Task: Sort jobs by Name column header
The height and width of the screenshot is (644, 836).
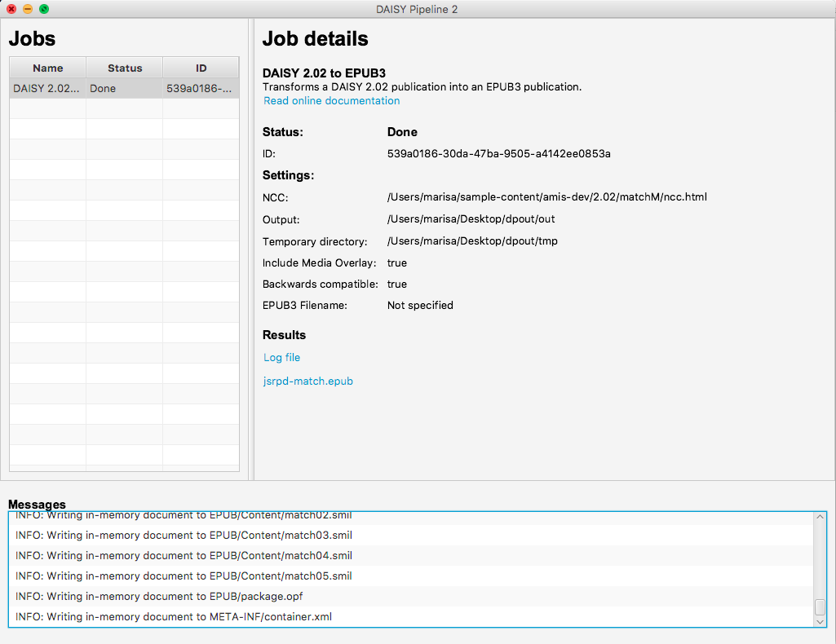Action: pyautogui.click(x=47, y=68)
